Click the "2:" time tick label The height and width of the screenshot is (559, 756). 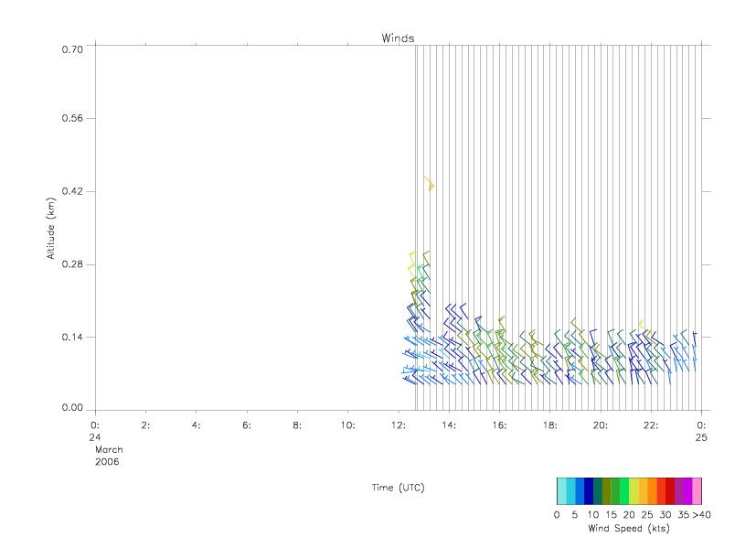(x=145, y=425)
